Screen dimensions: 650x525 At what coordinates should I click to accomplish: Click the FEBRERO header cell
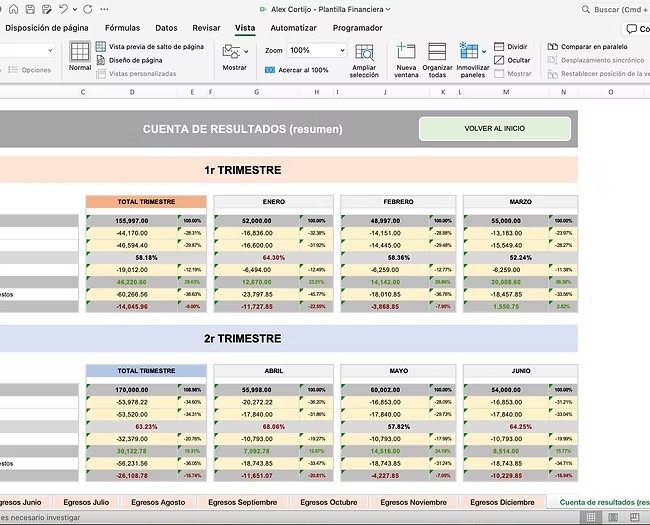[398, 202]
